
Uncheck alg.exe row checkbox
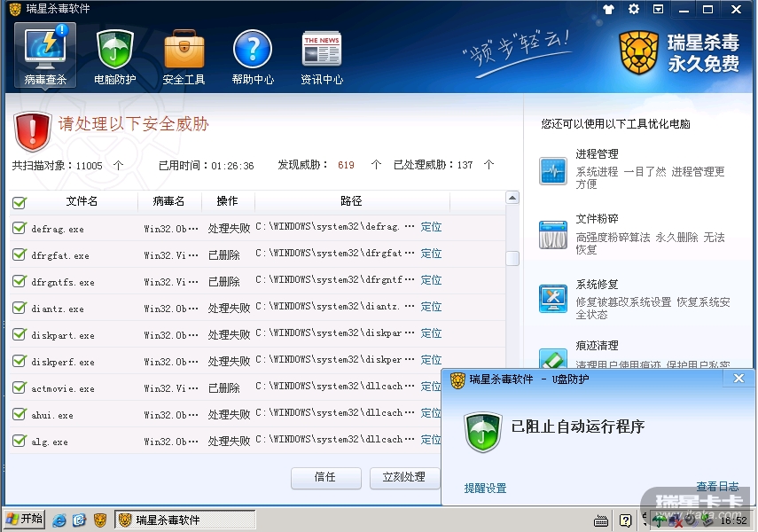pos(19,441)
